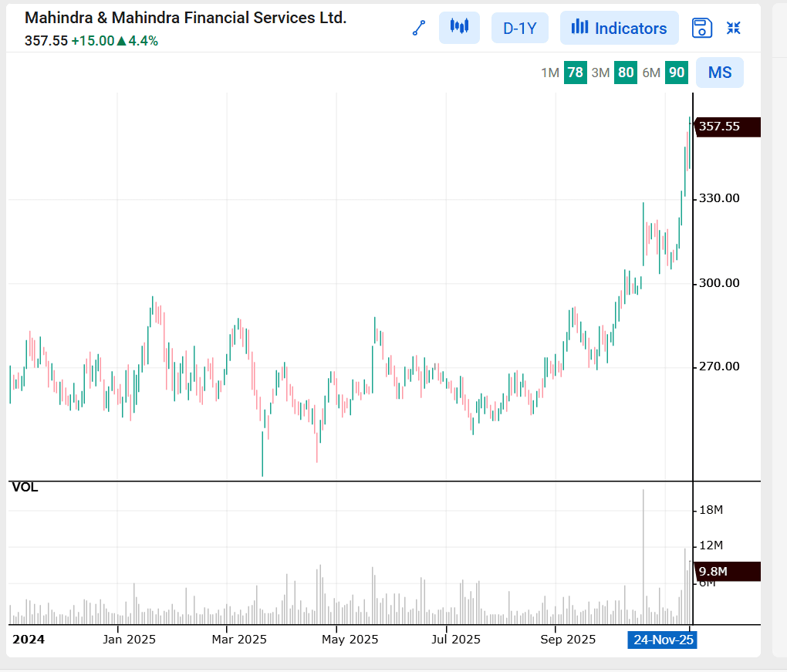Click the Sep 2025 axis label
Screen dimensions: 787x672
tap(568, 640)
